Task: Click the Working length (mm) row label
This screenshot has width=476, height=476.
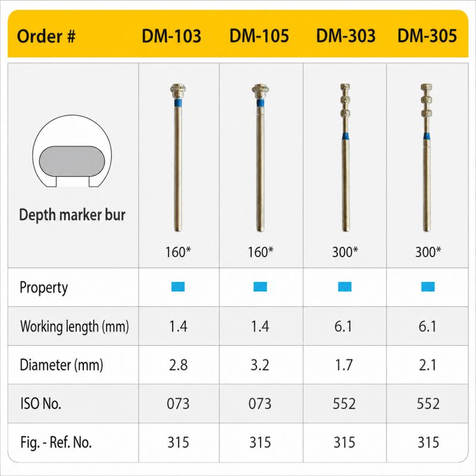Action: click(75, 327)
